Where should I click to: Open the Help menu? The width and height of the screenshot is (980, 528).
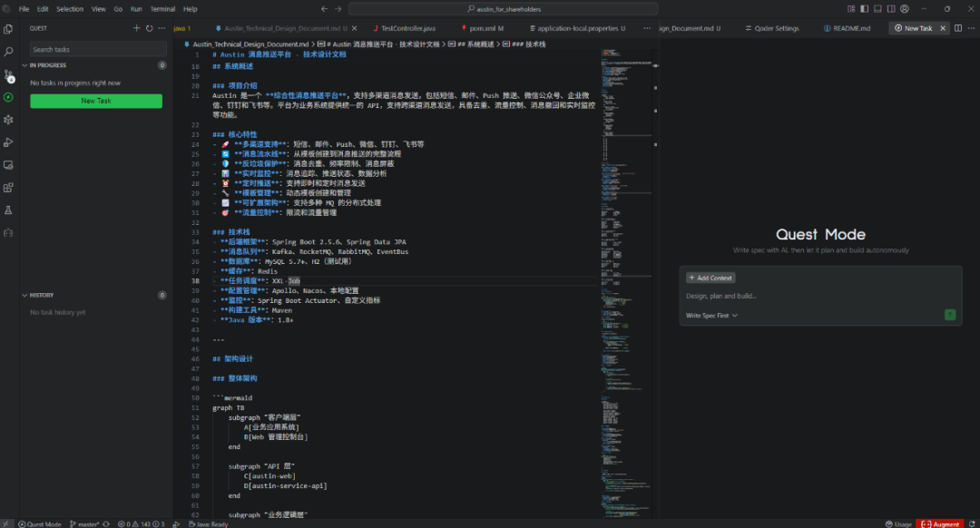[190, 9]
